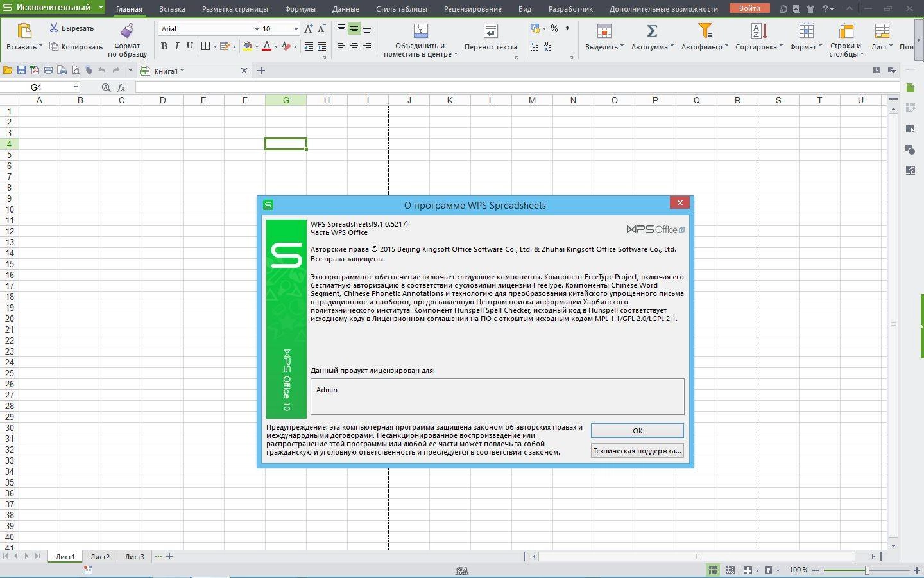
Task: Open the font size dropdown
Action: [296, 29]
